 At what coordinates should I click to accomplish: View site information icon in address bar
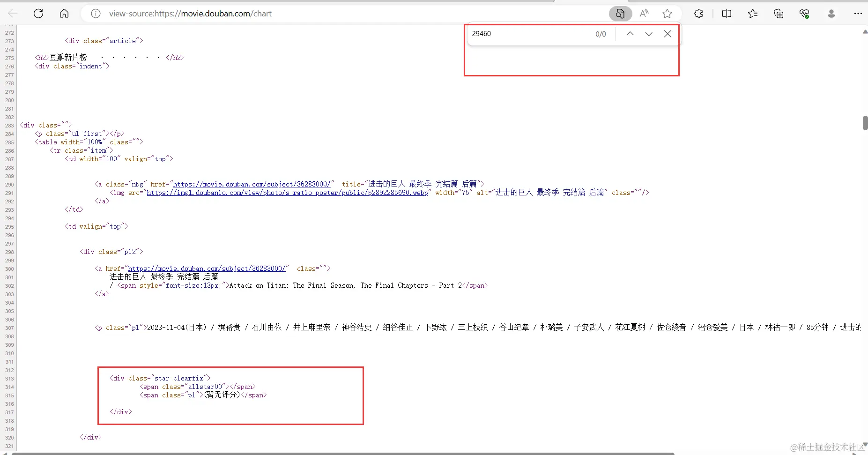point(96,14)
